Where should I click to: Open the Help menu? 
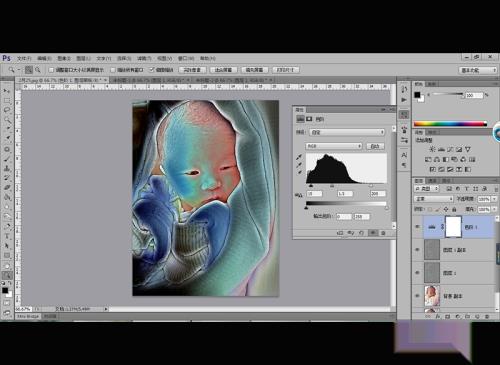(208, 58)
